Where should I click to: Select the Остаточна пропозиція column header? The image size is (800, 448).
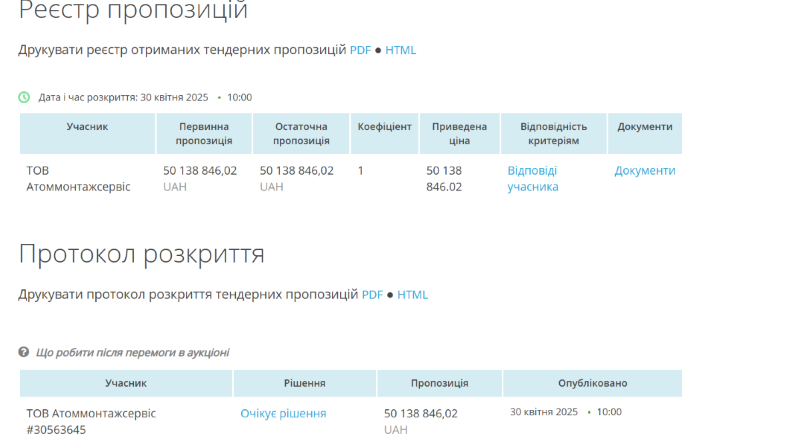[x=301, y=134]
